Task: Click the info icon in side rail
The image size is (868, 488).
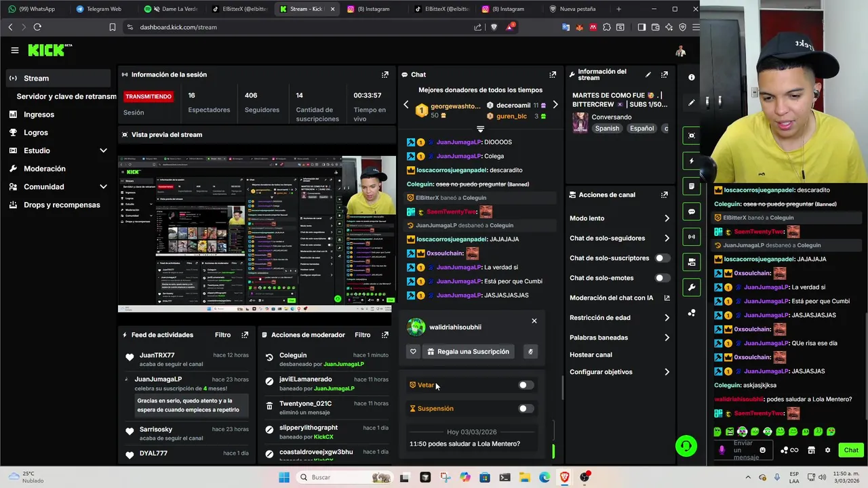Action: pos(692,77)
